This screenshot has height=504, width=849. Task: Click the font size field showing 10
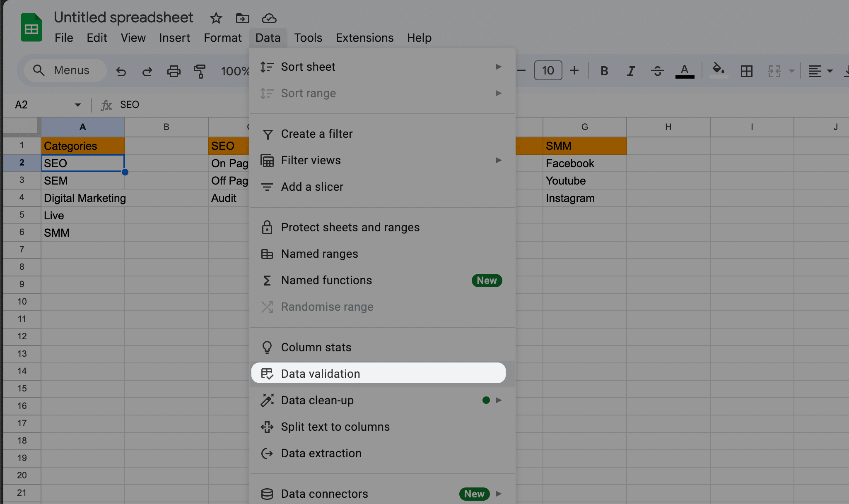coord(548,70)
